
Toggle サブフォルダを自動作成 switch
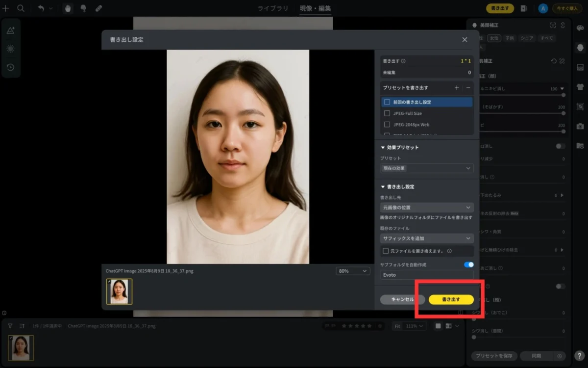469,264
